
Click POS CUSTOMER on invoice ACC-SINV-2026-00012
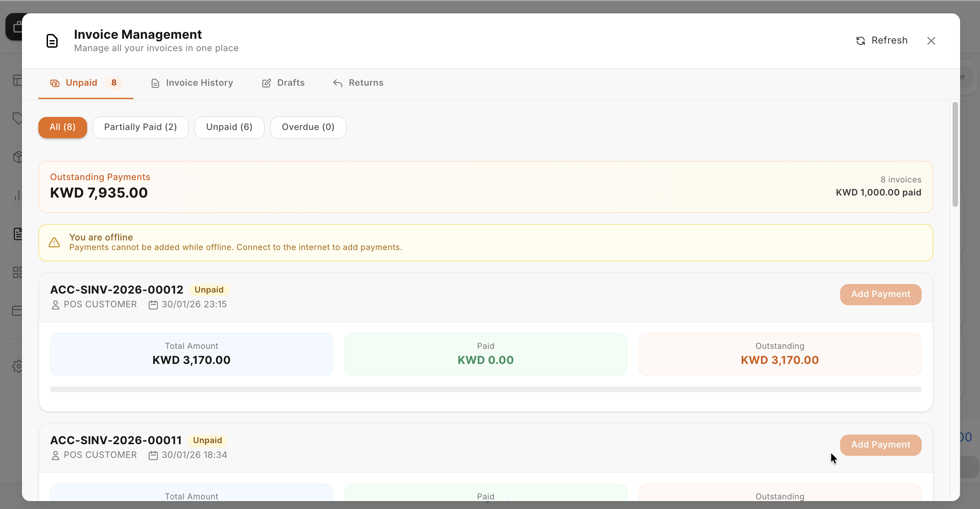point(100,305)
